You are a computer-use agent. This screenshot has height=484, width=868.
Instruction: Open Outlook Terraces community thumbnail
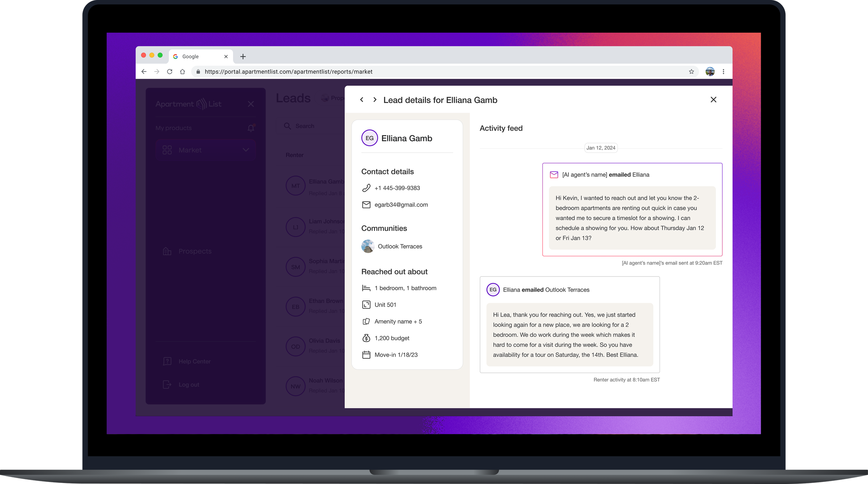(367, 246)
